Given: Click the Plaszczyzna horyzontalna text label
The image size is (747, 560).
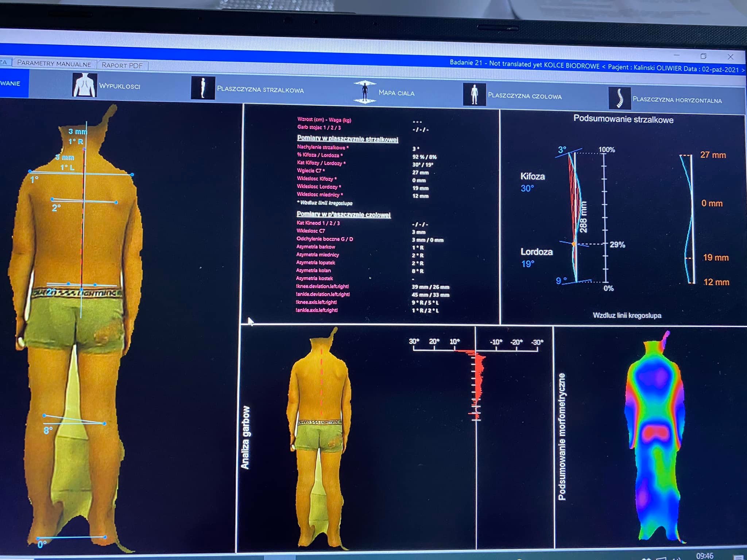Looking at the screenshot, I should pyautogui.click(x=677, y=100).
